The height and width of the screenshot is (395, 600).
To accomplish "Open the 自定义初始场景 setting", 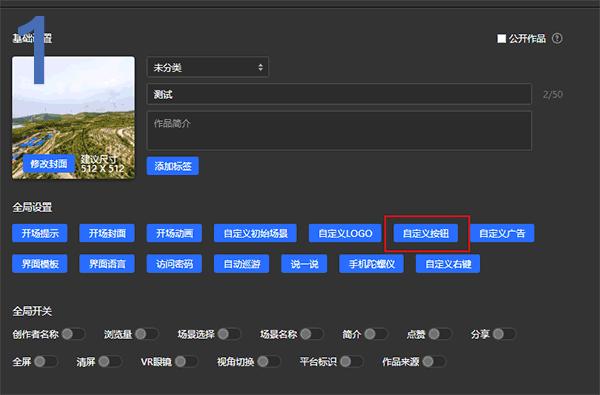I will pyautogui.click(x=255, y=233).
